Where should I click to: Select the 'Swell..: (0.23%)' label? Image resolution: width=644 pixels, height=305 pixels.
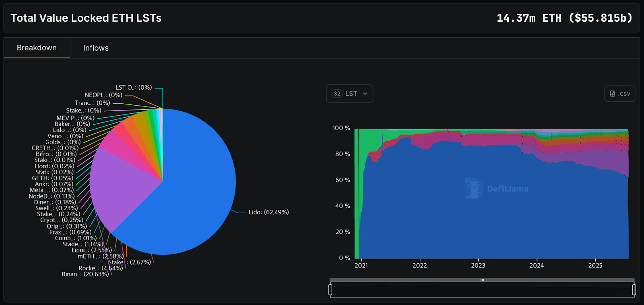tap(56, 208)
